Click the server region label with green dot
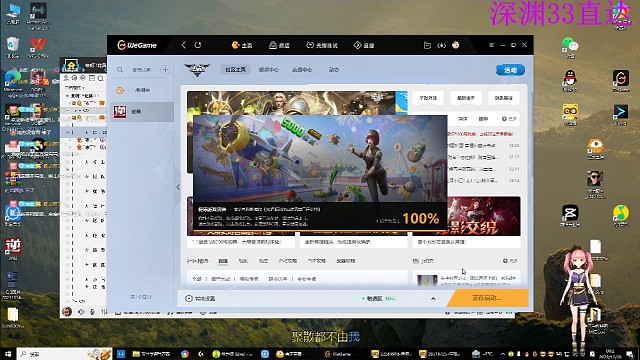Image resolution: width=640 pixels, height=360 pixels. (378, 298)
